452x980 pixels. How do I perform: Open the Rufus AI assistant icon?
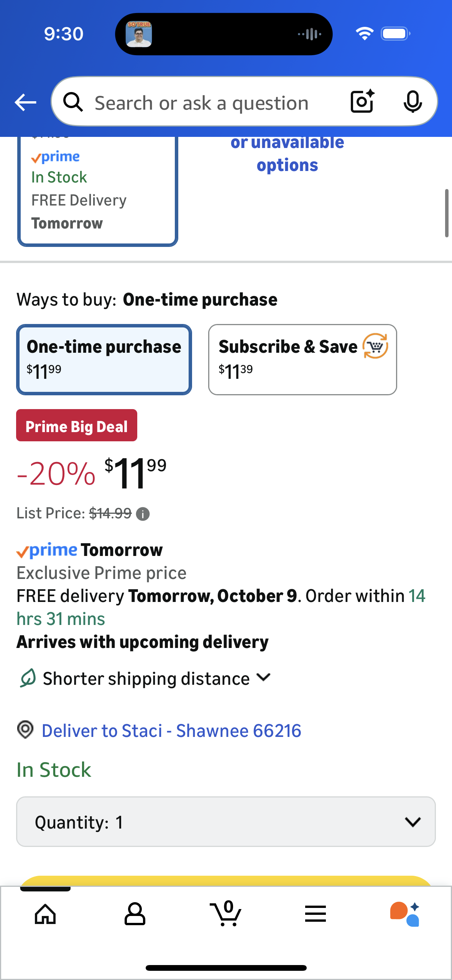tap(405, 914)
